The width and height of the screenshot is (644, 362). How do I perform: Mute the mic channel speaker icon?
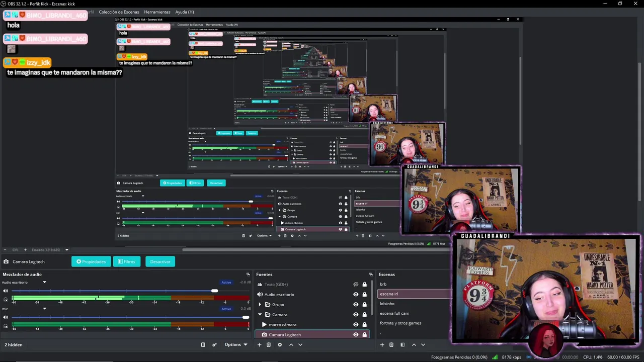pyautogui.click(x=6, y=317)
